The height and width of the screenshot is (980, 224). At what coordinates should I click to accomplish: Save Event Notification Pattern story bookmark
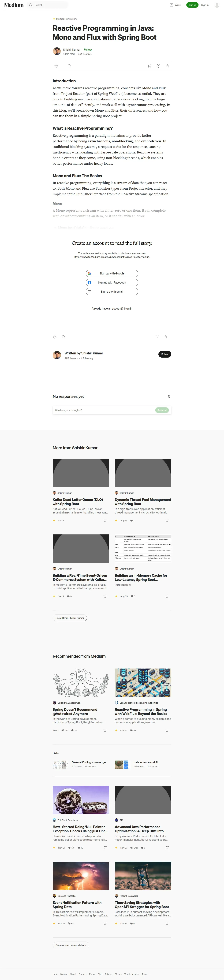[105, 923]
